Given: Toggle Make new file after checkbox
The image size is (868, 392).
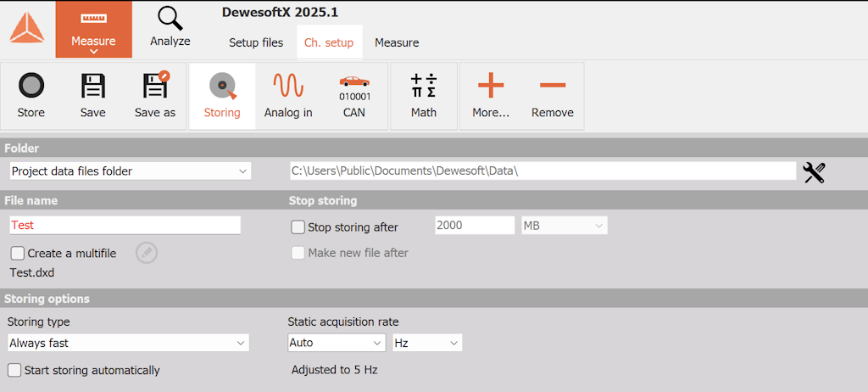Looking at the screenshot, I should click(298, 253).
